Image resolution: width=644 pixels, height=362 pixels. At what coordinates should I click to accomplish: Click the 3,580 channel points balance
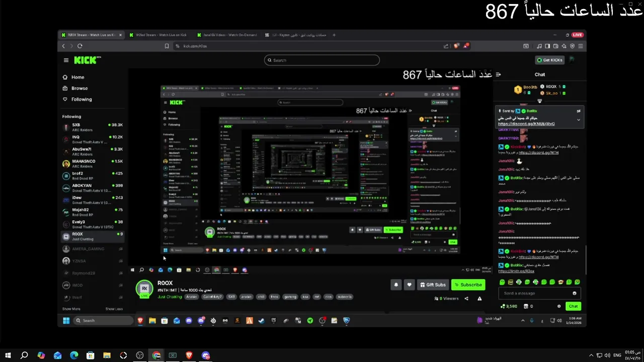coord(509,306)
